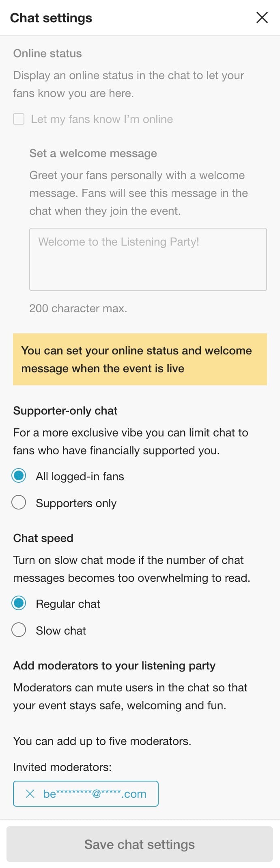Choose 'Slow chat' mode
Viewport: 280px width, 868px height.
(x=18, y=630)
